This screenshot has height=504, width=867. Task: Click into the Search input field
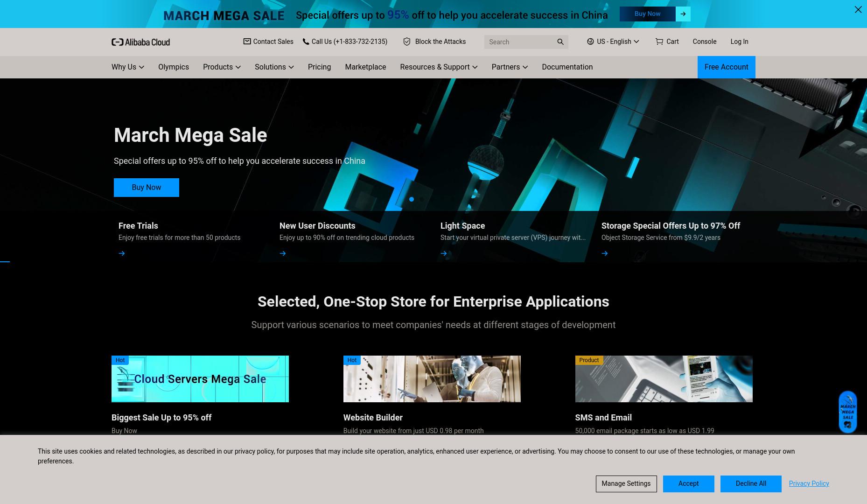pyautogui.click(x=519, y=42)
